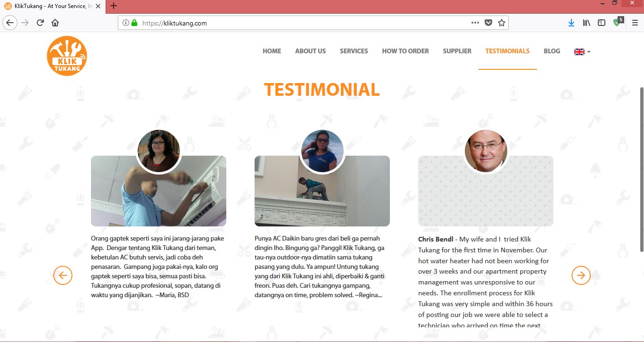Click the URL address field
This screenshot has height=342, width=644.
pos(302,23)
